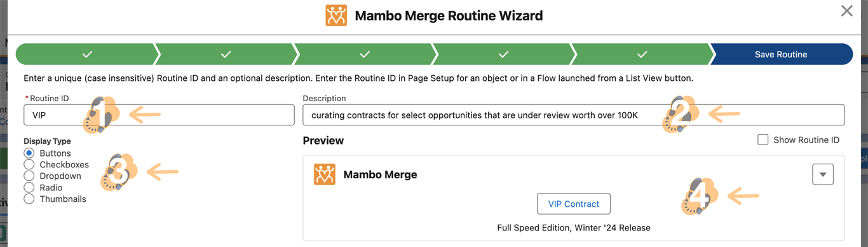Click the Mambo Merge logo in Preview panel
This screenshot has height=247, width=868.
tap(325, 174)
